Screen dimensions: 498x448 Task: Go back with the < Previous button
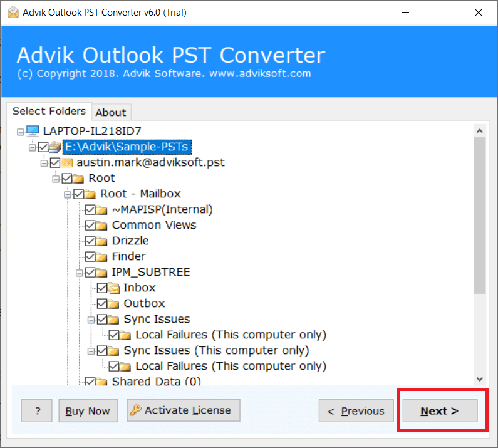(356, 410)
